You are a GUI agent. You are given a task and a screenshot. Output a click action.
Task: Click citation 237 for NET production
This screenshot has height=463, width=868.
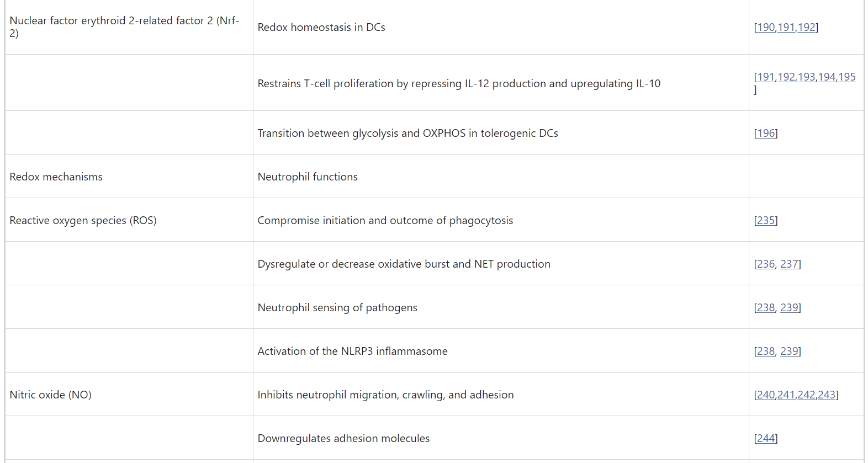coord(789,264)
